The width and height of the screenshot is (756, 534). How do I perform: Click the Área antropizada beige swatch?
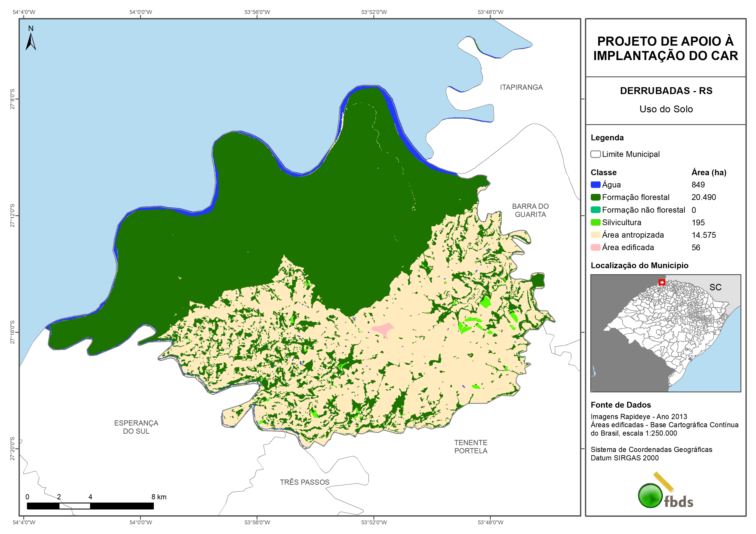click(595, 235)
